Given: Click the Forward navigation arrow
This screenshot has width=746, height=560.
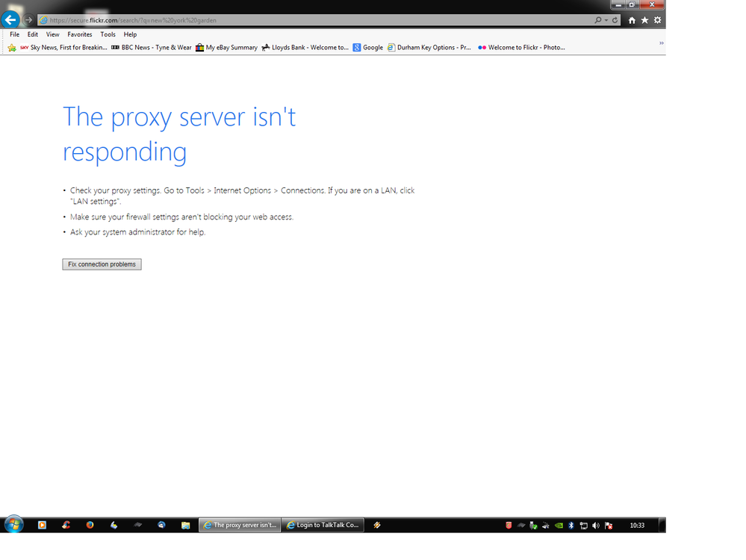Looking at the screenshot, I should coord(28,20).
